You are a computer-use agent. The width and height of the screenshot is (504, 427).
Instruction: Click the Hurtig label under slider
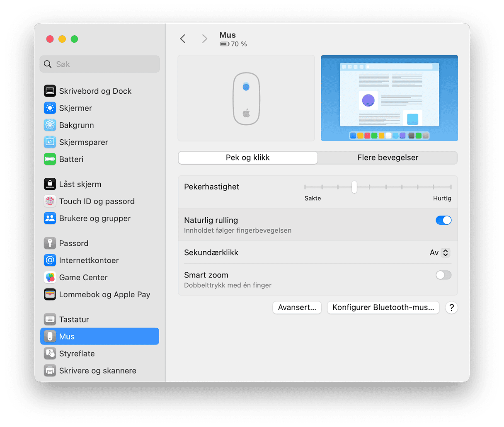(x=442, y=198)
